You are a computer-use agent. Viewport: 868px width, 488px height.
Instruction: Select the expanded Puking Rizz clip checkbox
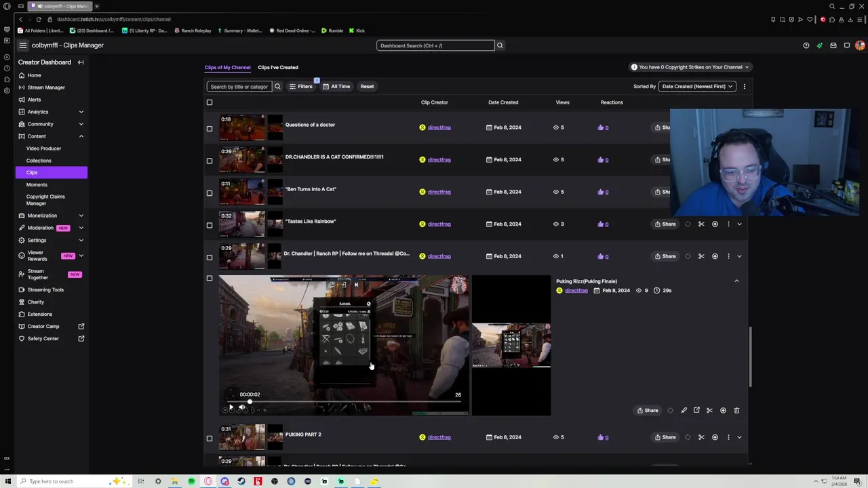(x=210, y=278)
